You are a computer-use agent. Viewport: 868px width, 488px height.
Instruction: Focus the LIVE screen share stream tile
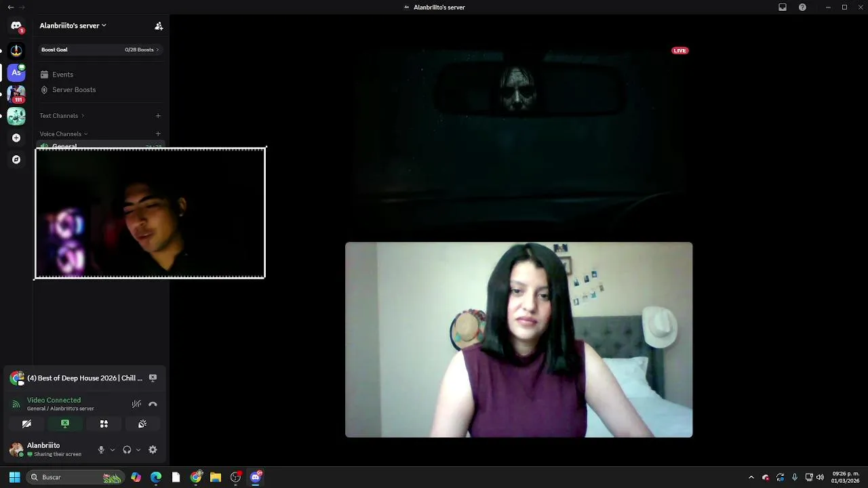[x=519, y=140]
